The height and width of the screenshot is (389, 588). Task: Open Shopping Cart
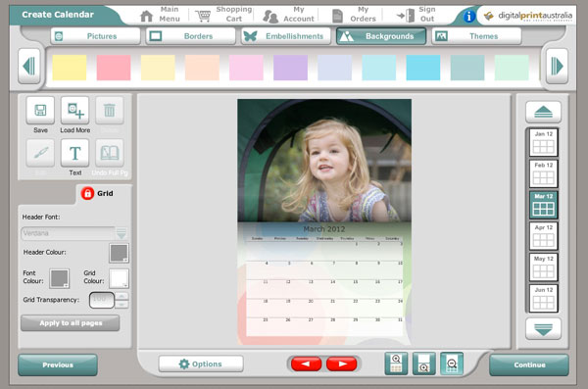point(223,15)
